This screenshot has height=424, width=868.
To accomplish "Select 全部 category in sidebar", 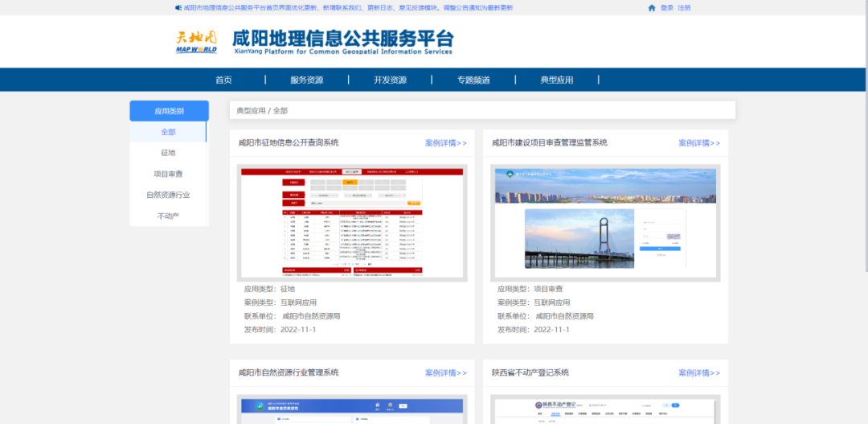I will click(168, 132).
